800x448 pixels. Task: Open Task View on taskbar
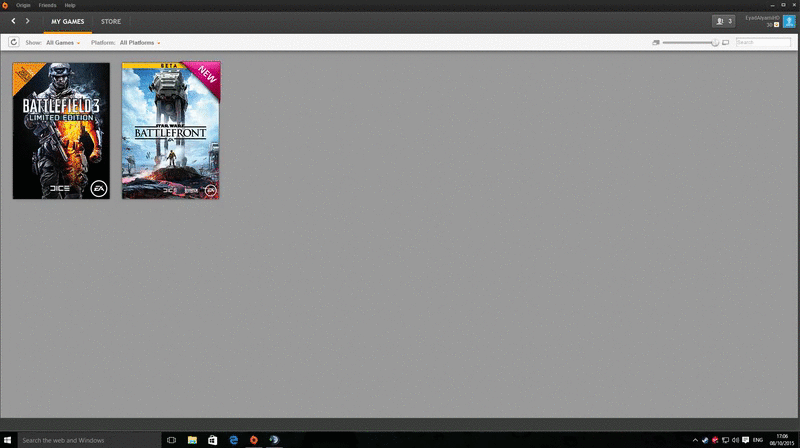coord(171,440)
